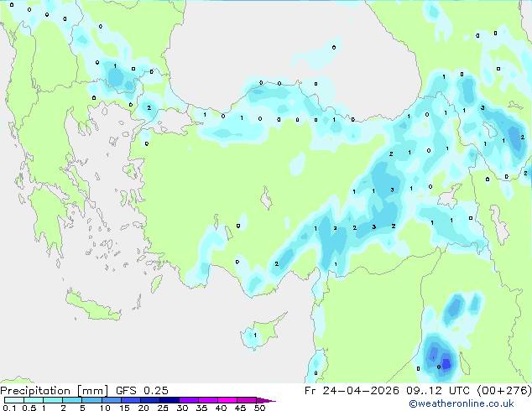
Task: Click the "50" legend scale label
Action: 260,408
